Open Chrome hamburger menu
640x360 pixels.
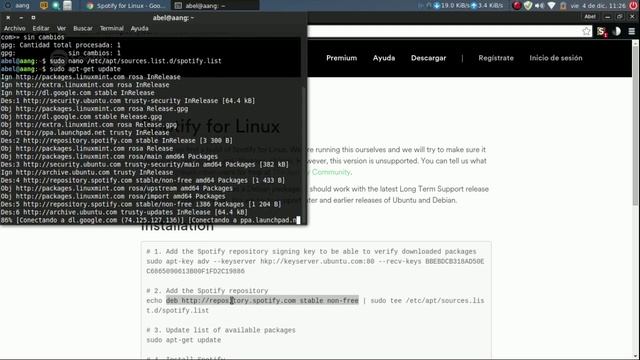click(x=631, y=31)
